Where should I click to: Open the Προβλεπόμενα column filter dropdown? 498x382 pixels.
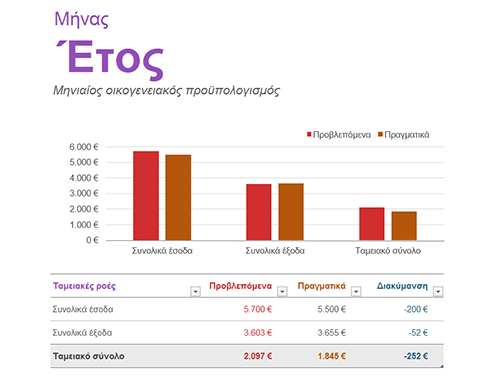click(282, 292)
